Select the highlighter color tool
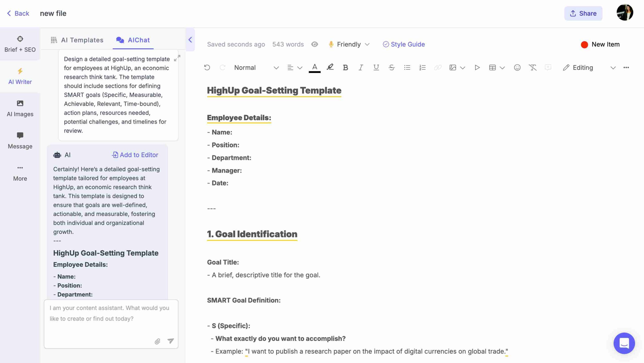Viewport: 644px width, 363px height. 330,67
